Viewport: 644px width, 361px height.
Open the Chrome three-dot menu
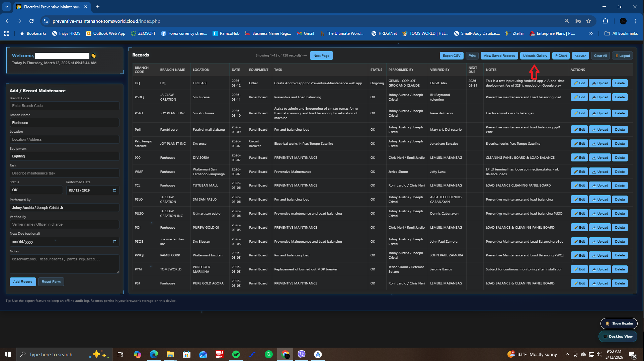click(635, 21)
